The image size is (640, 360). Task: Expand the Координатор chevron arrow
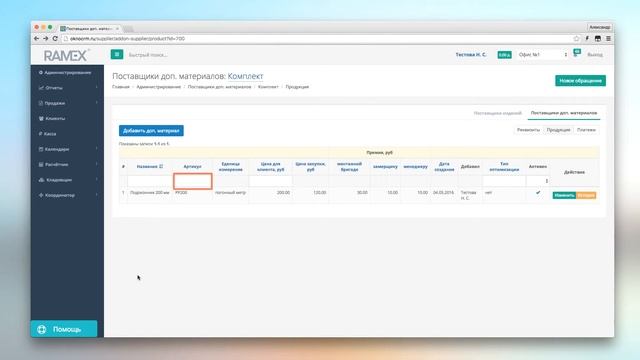[x=97, y=195]
